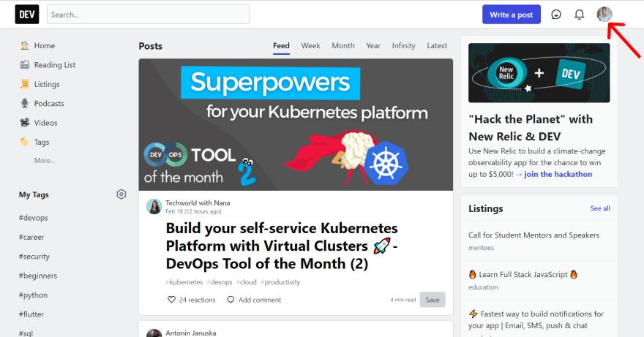Open Call for Student Mentors and Speakers listing
The image size is (644, 337).
[533, 235]
